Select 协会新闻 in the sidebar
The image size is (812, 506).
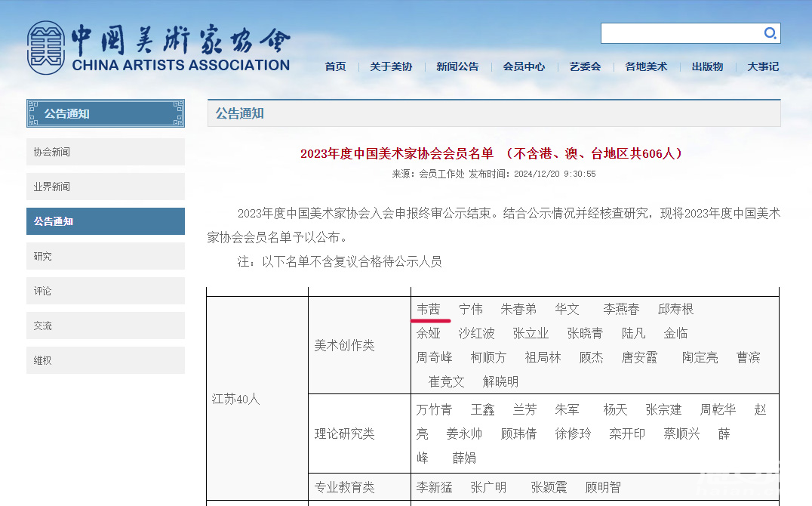(106, 152)
